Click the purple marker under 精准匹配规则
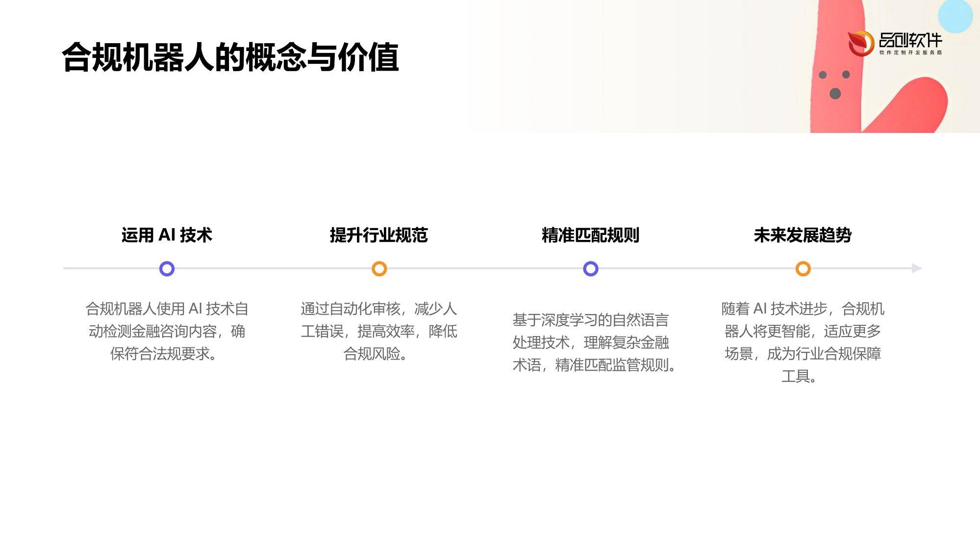980x552 pixels. pyautogui.click(x=591, y=269)
